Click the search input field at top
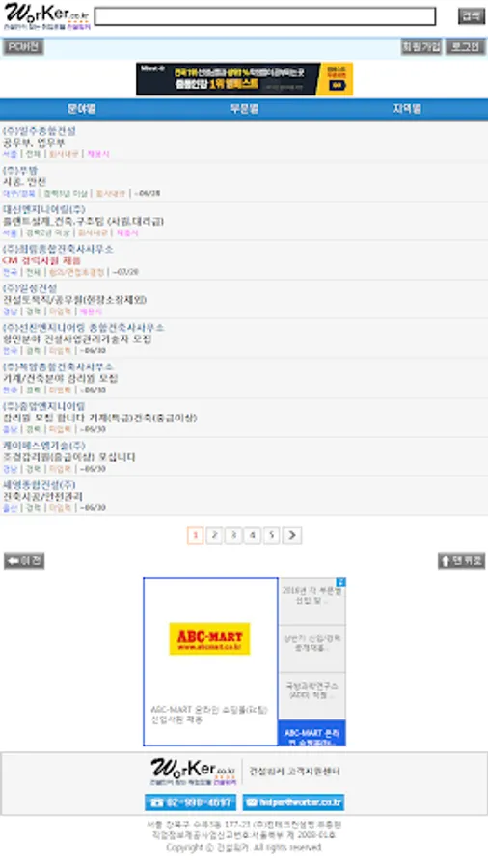 pyautogui.click(x=265, y=16)
